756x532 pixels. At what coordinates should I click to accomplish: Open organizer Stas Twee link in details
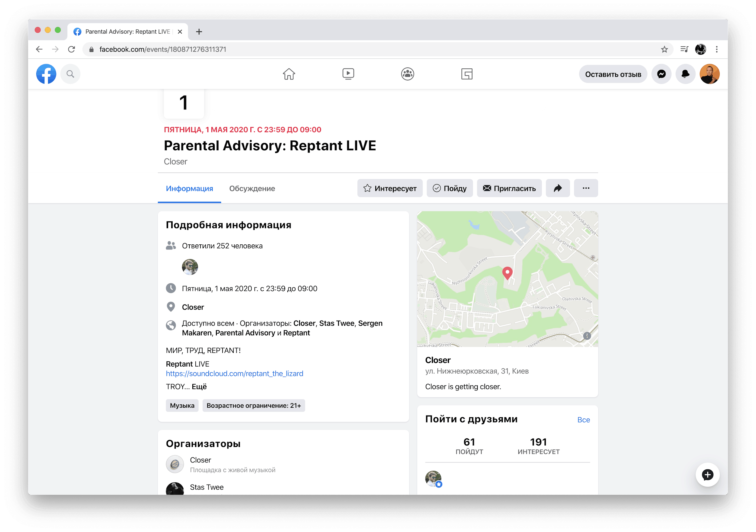click(337, 323)
